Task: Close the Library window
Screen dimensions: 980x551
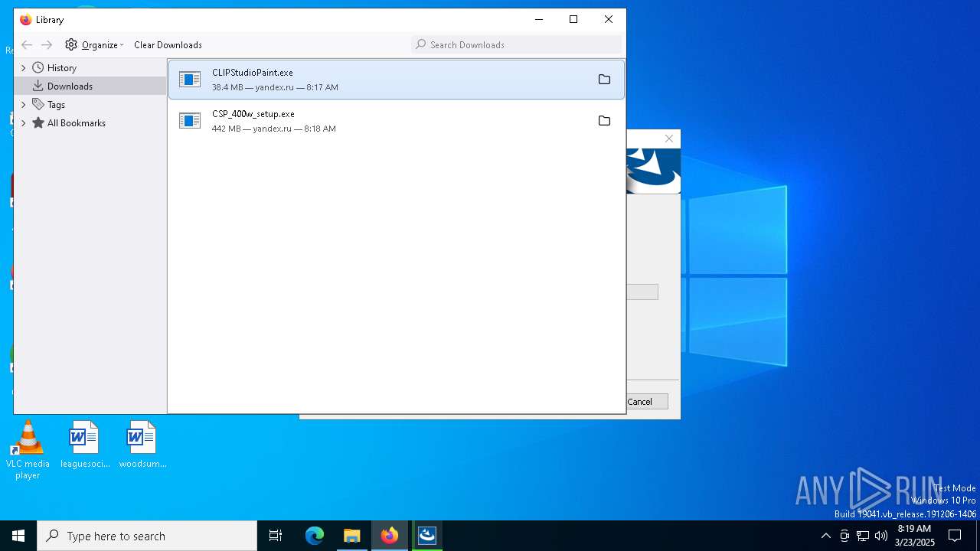Action: 609,20
